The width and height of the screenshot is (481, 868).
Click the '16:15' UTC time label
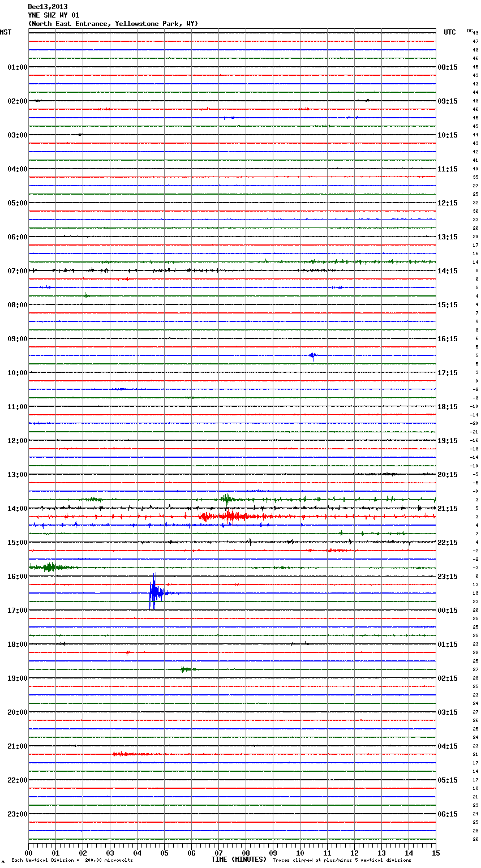point(448,339)
